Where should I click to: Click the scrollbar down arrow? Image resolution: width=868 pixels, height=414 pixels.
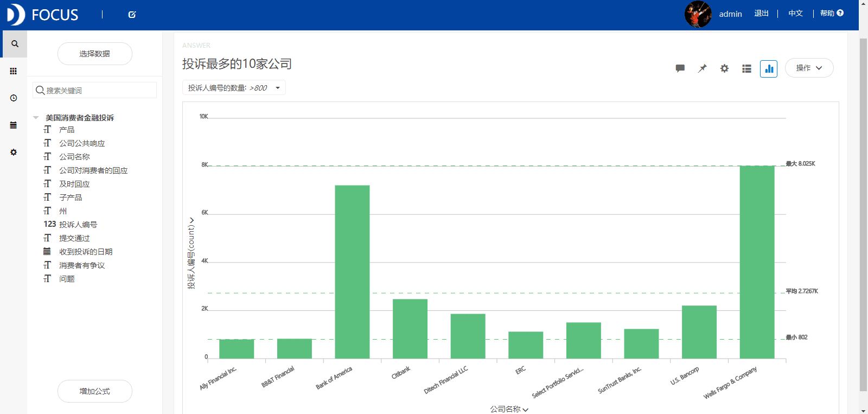click(x=863, y=410)
